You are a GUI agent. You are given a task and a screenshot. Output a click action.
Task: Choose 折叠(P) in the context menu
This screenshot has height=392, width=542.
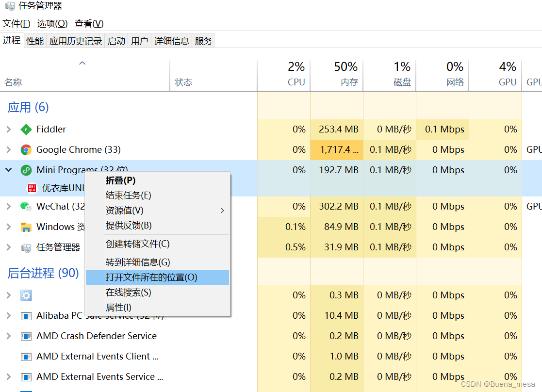coord(157,180)
